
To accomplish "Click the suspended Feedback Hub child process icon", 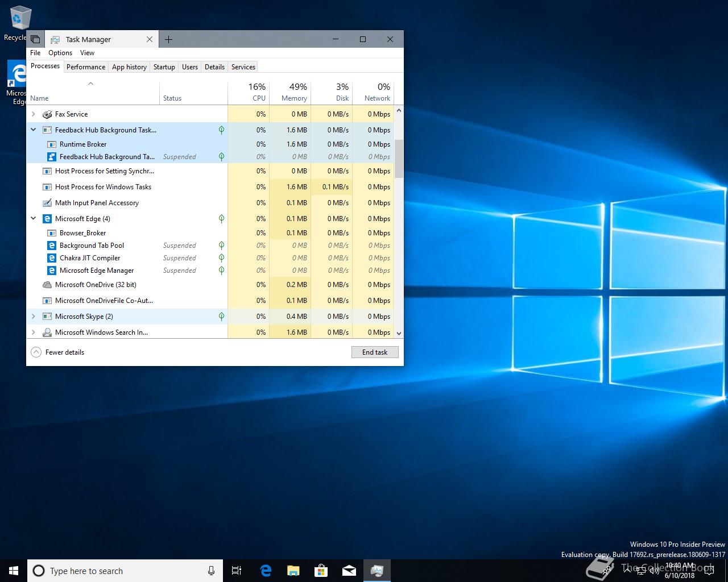I will (52, 157).
